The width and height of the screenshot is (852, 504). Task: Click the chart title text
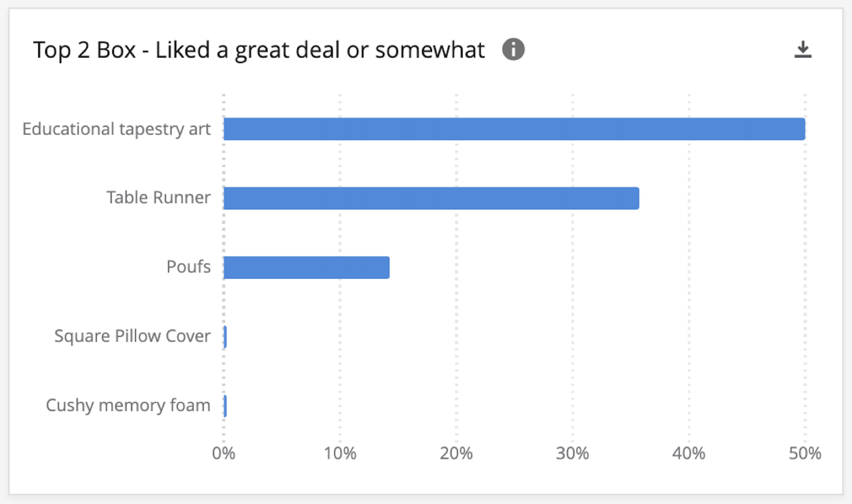[259, 49]
